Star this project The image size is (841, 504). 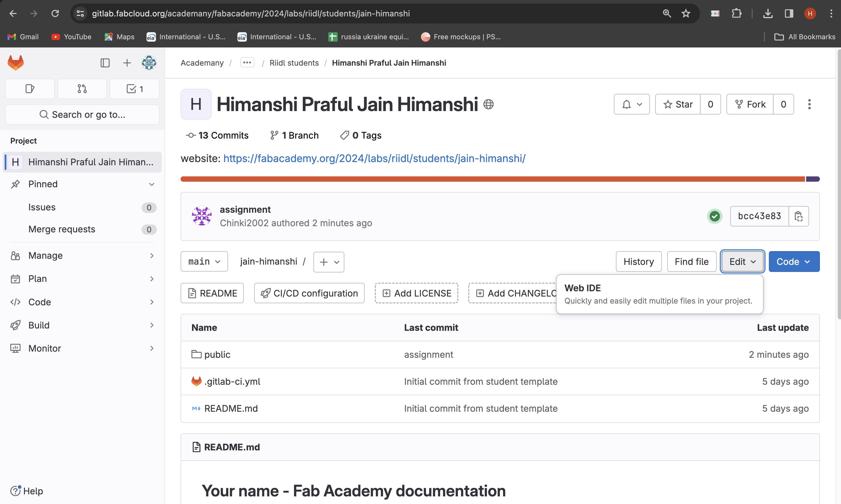tap(678, 104)
